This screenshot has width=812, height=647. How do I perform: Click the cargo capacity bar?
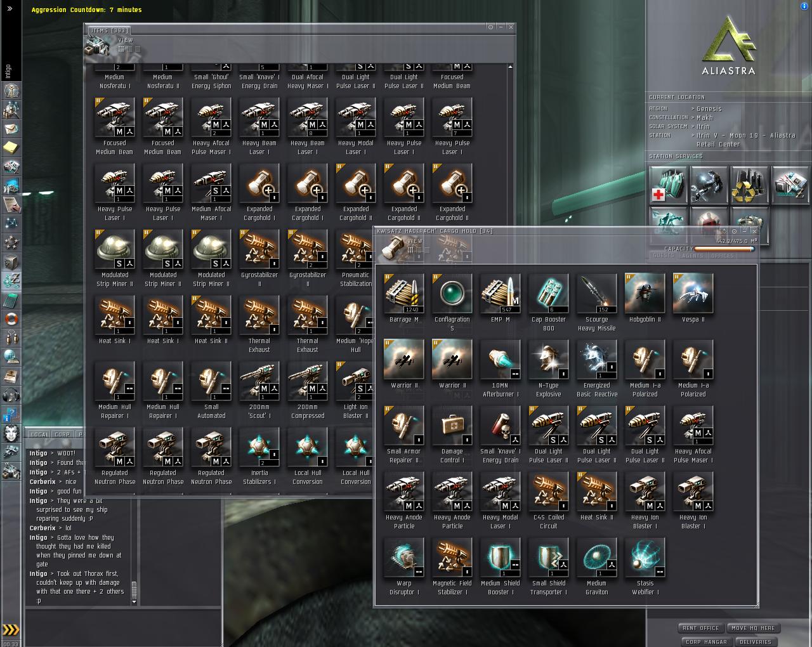pos(724,249)
